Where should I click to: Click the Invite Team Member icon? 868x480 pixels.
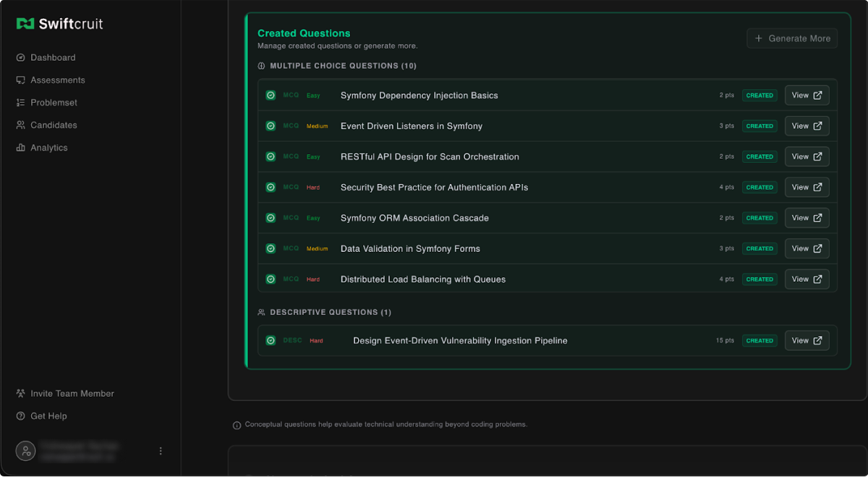point(21,394)
